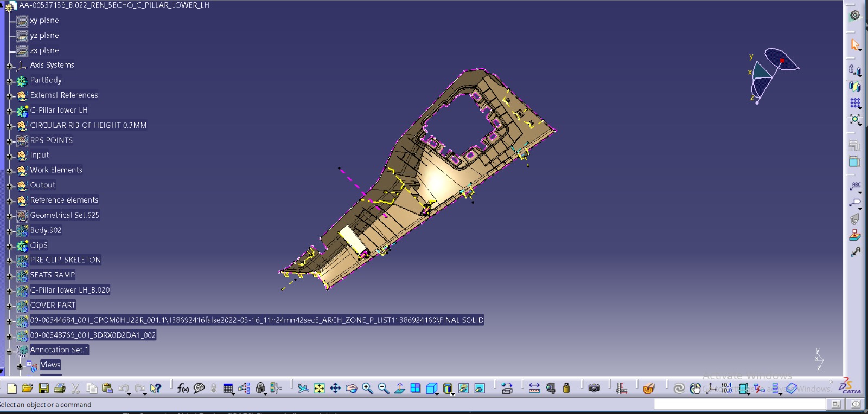Click the Fit All In icon
The height and width of the screenshot is (414, 868).
[319, 388]
